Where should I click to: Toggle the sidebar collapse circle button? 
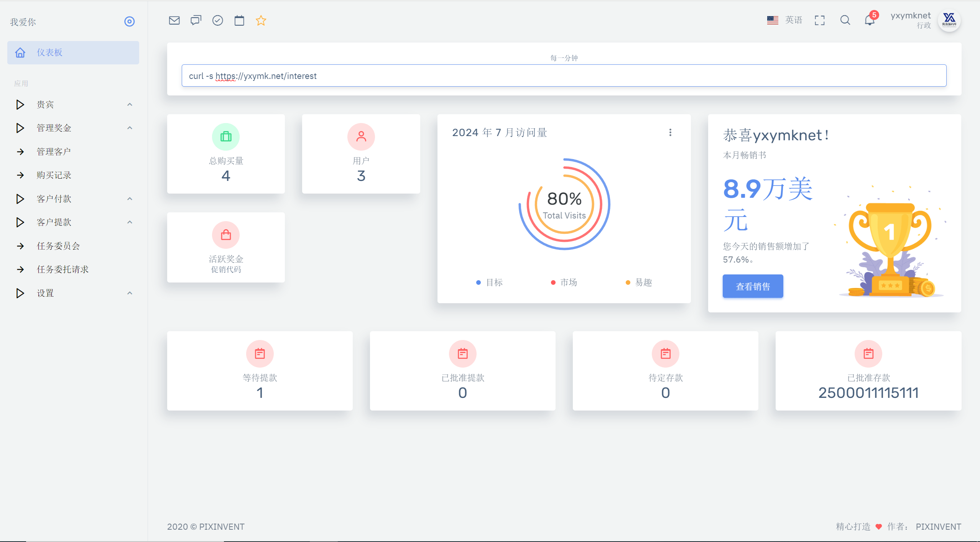coord(130,21)
